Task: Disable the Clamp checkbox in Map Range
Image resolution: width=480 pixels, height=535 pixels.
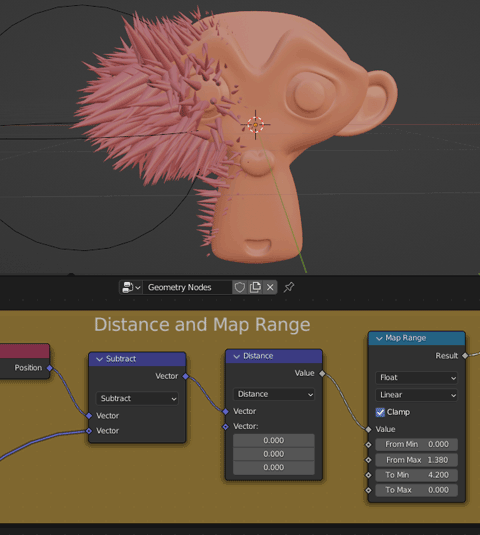Action: click(x=380, y=412)
